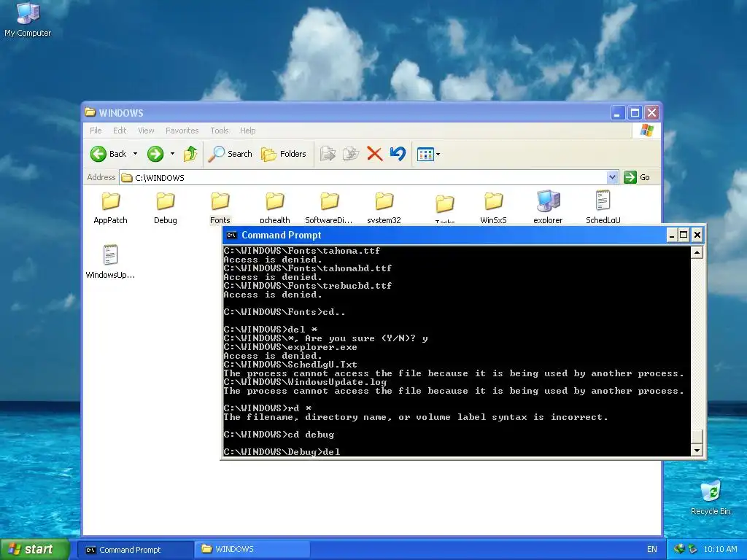Open the Edit menu
This screenshot has height=560, width=747.
pos(120,131)
